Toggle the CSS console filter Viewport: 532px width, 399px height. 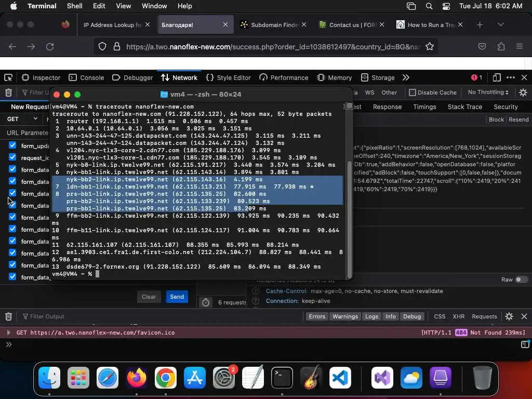(x=440, y=316)
